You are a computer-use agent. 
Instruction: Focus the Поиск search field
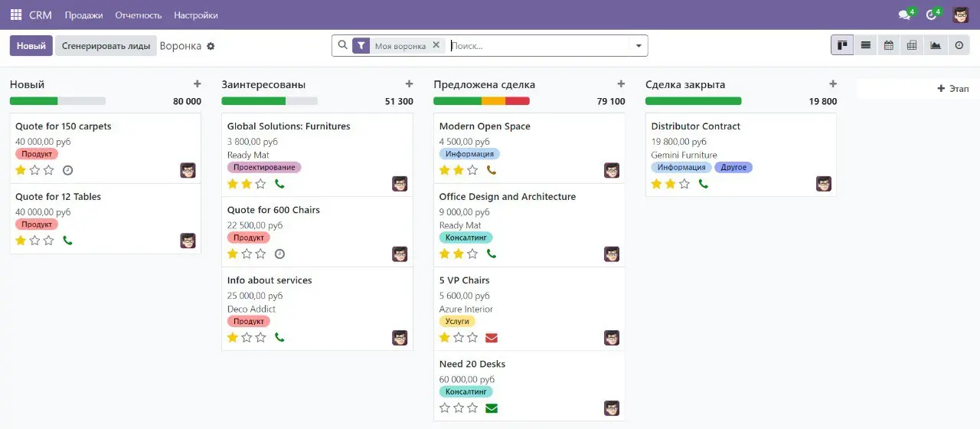(540, 46)
